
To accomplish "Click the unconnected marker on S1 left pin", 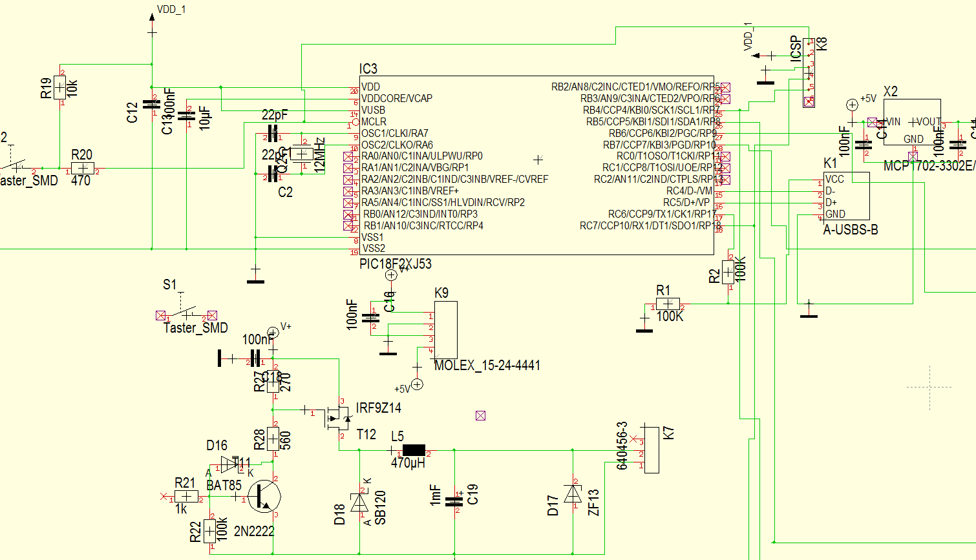I will point(161,315).
